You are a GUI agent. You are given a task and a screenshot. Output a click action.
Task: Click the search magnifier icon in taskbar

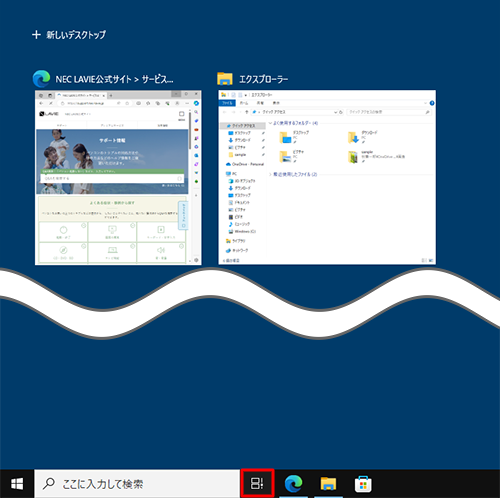coord(49,483)
